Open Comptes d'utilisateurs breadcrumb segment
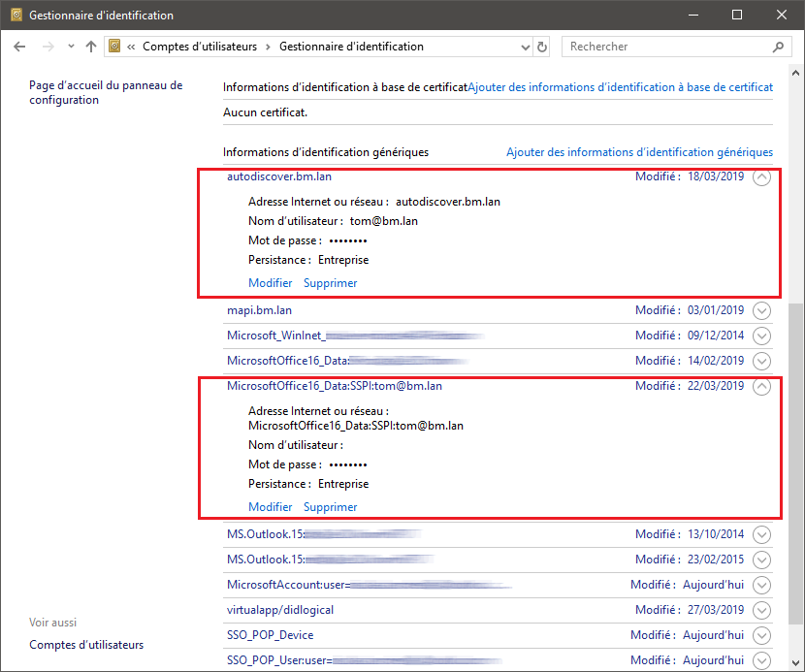The image size is (805, 672). [x=201, y=47]
